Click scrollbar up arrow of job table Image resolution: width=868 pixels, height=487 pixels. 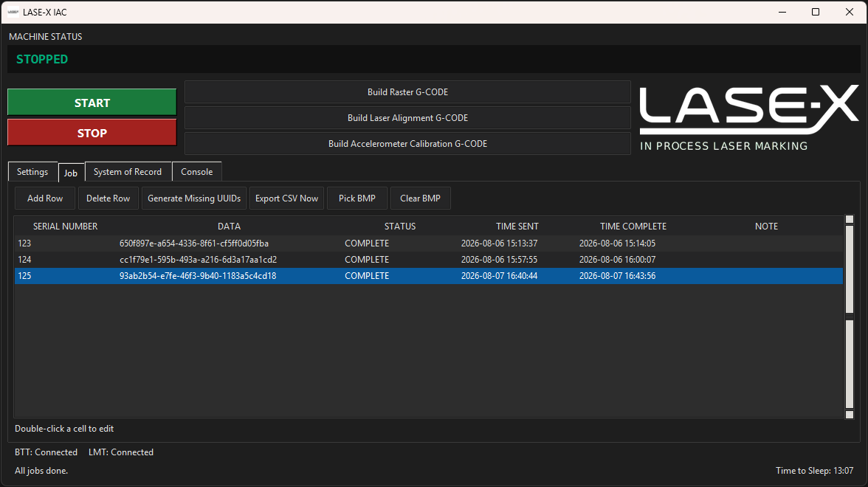coord(850,220)
